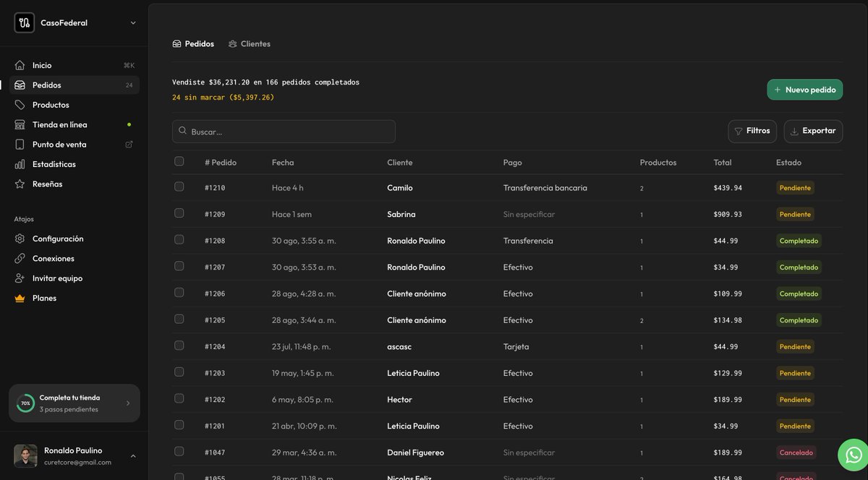868x480 pixels.
Task: Open Reseñas in sidebar
Action: coord(74,184)
